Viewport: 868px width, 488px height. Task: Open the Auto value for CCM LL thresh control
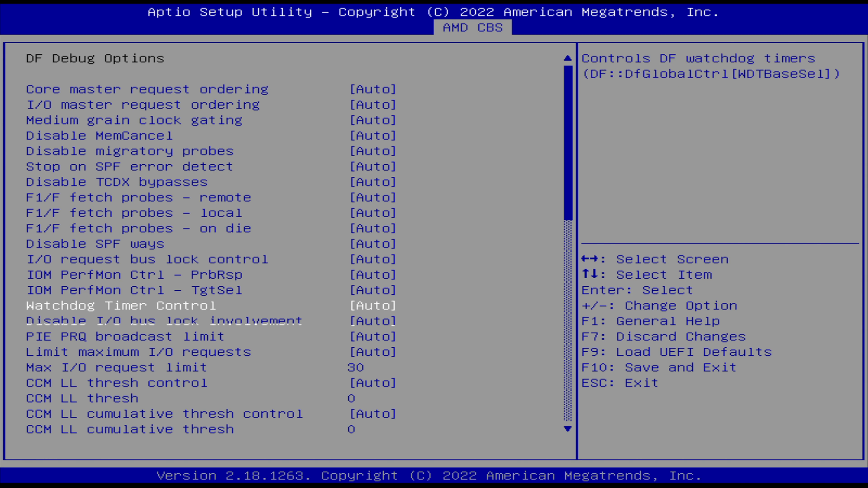point(373,383)
